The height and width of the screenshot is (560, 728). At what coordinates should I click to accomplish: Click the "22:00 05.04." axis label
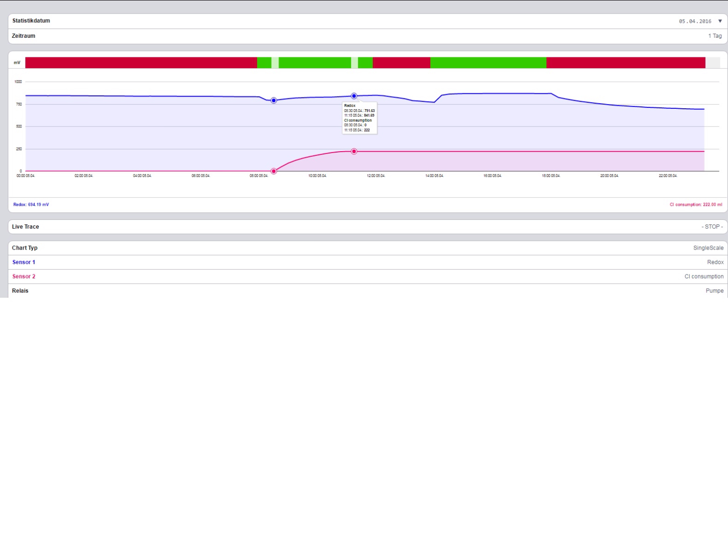pos(668,176)
